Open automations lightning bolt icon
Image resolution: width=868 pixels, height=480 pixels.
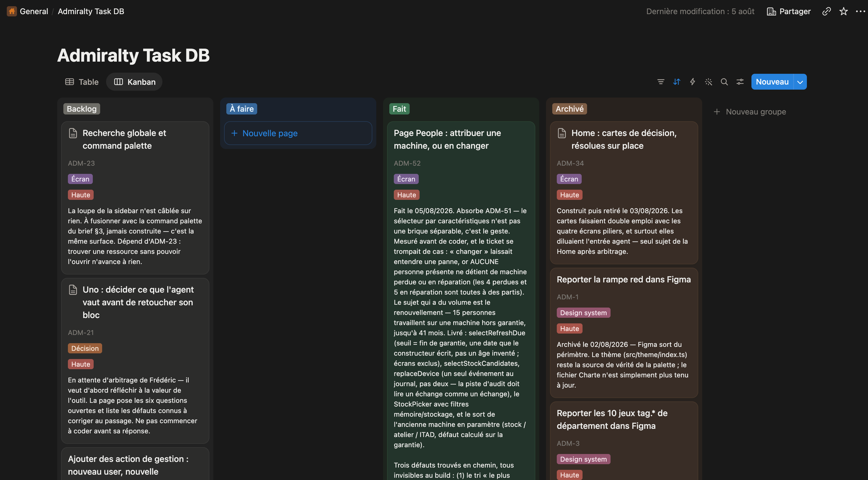[692, 82]
